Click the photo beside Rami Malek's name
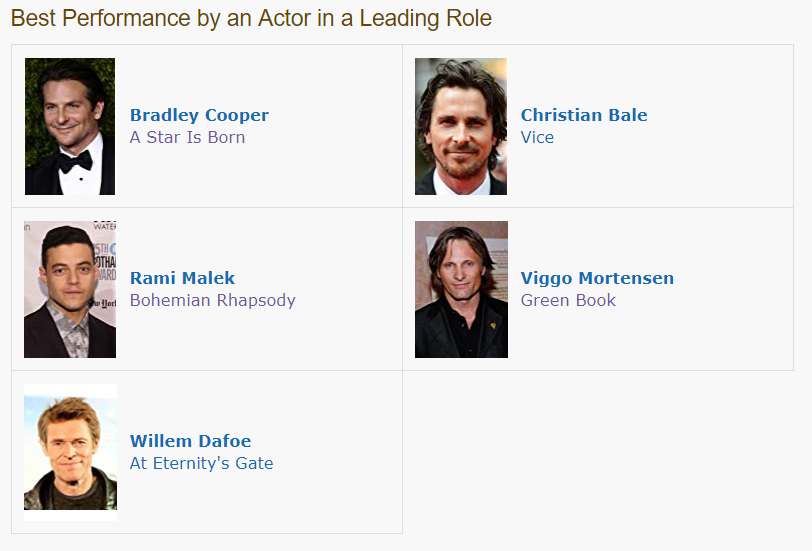The width and height of the screenshot is (812, 551). (x=70, y=289)
